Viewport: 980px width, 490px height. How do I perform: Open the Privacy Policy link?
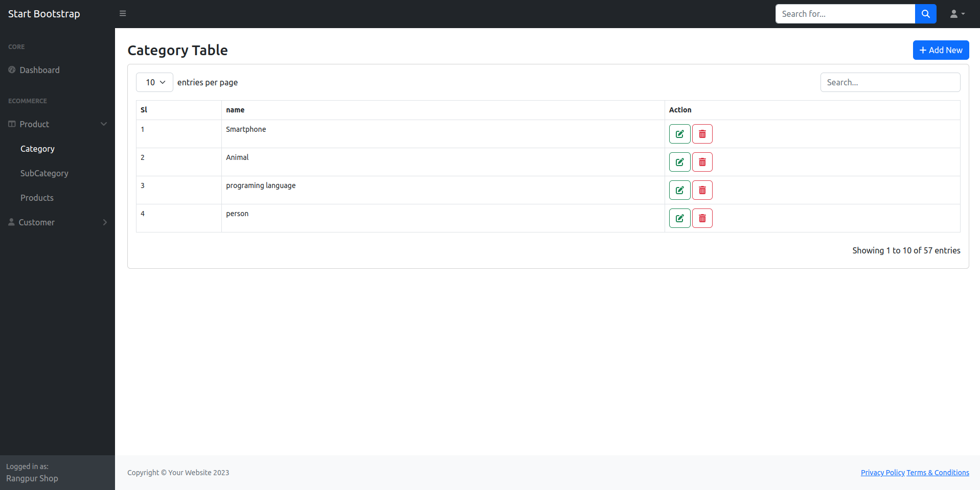[882, 473]
